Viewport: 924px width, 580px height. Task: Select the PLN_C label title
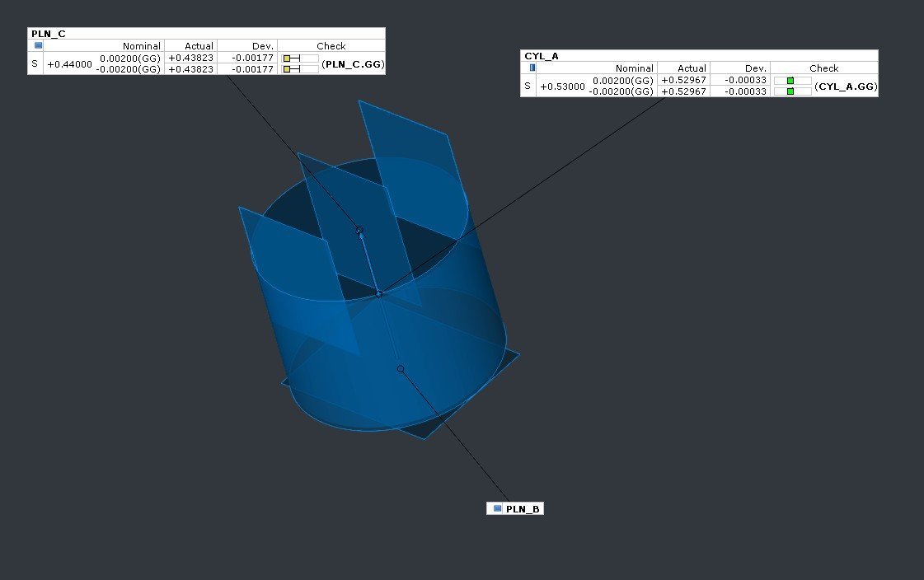49,34
